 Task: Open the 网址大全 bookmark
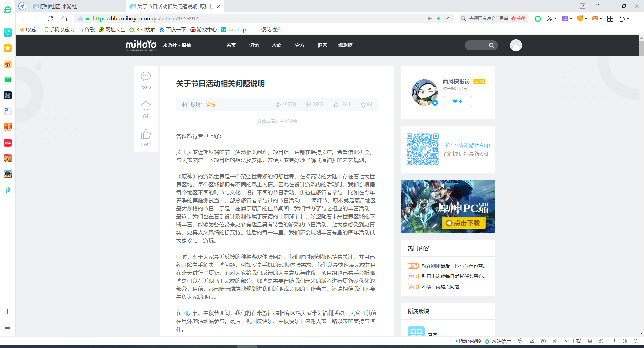click(x=112, y=30)
